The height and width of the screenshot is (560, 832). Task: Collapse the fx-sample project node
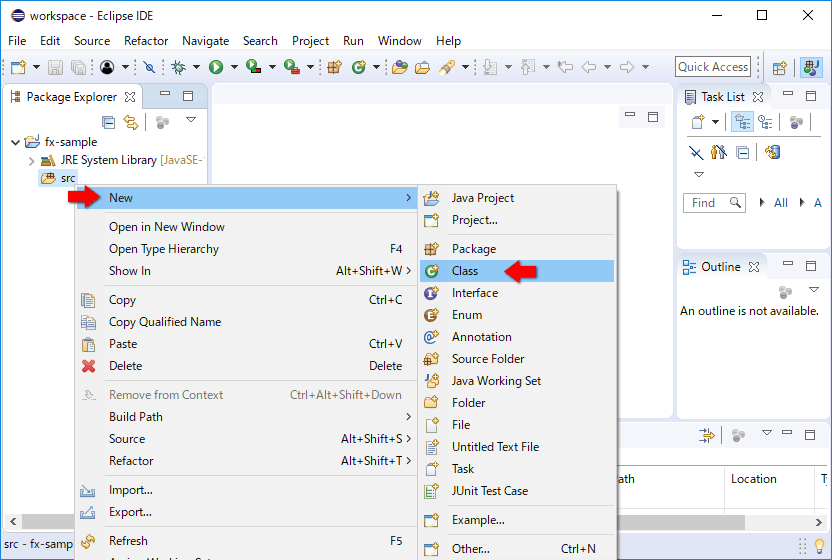click(15, 142)
